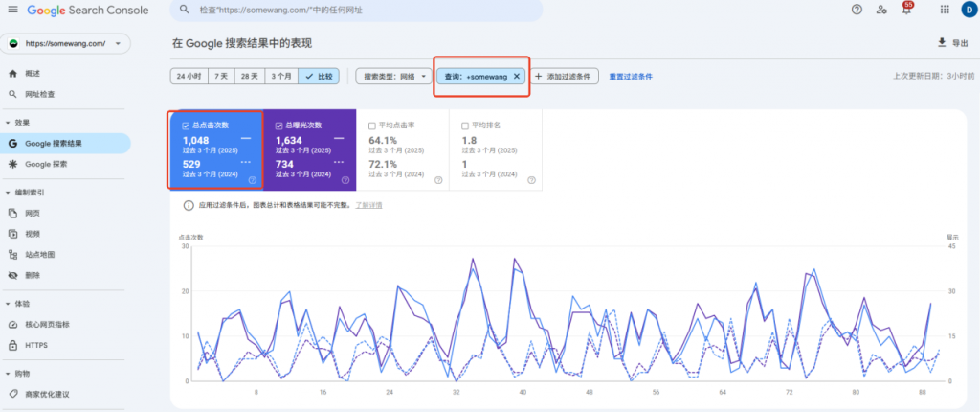Click the Google G search results icon
980x412 pixels.
[12, 144]
